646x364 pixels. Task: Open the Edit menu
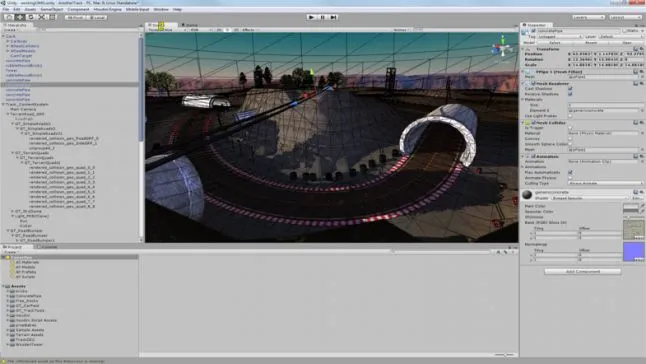pos(17,9)
